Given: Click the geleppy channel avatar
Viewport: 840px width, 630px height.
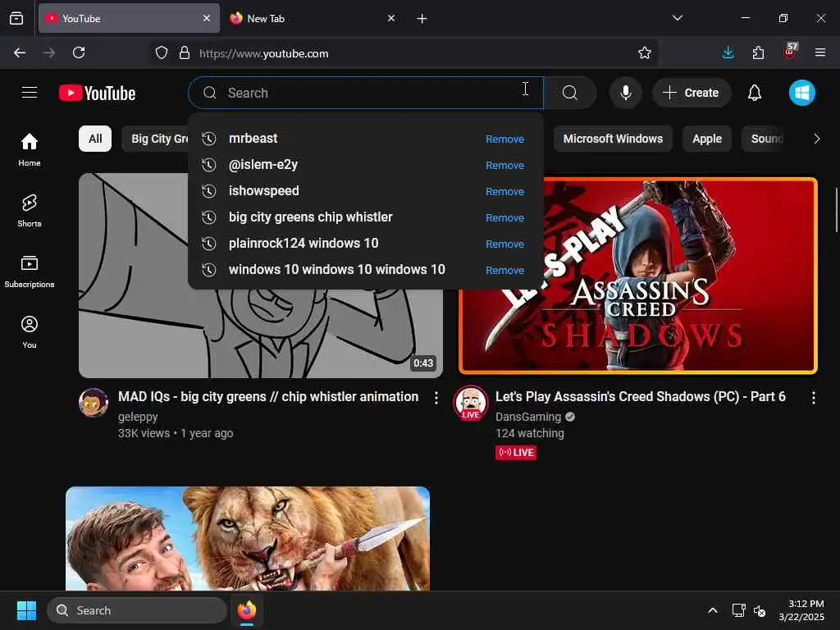Looking at the screenshot, I should tap(94, 402).
